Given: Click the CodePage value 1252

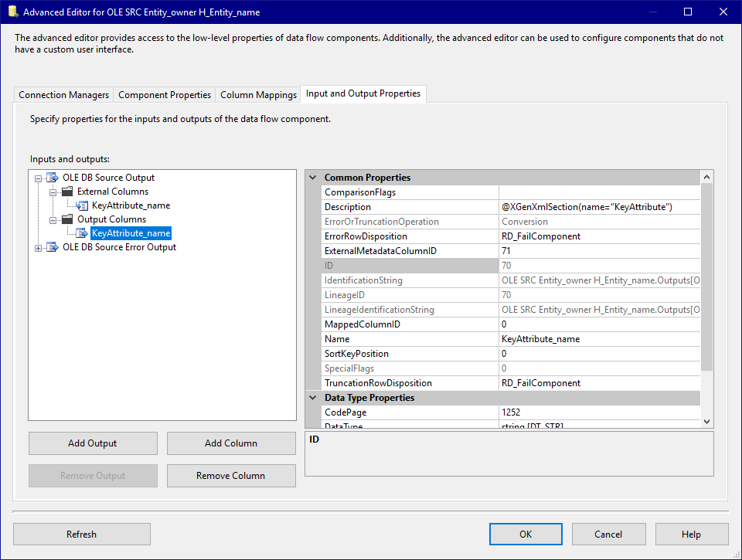Looking at the screenshot, I should [x=599, y=412].
